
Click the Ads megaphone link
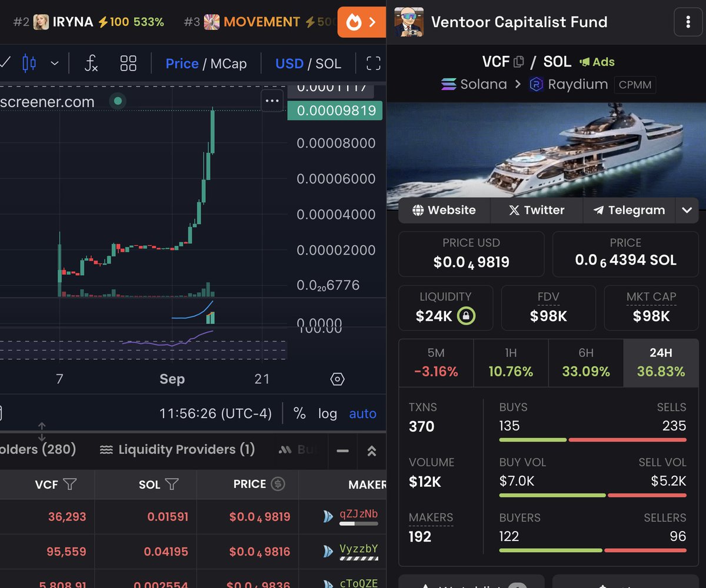(x=597, y=62)
